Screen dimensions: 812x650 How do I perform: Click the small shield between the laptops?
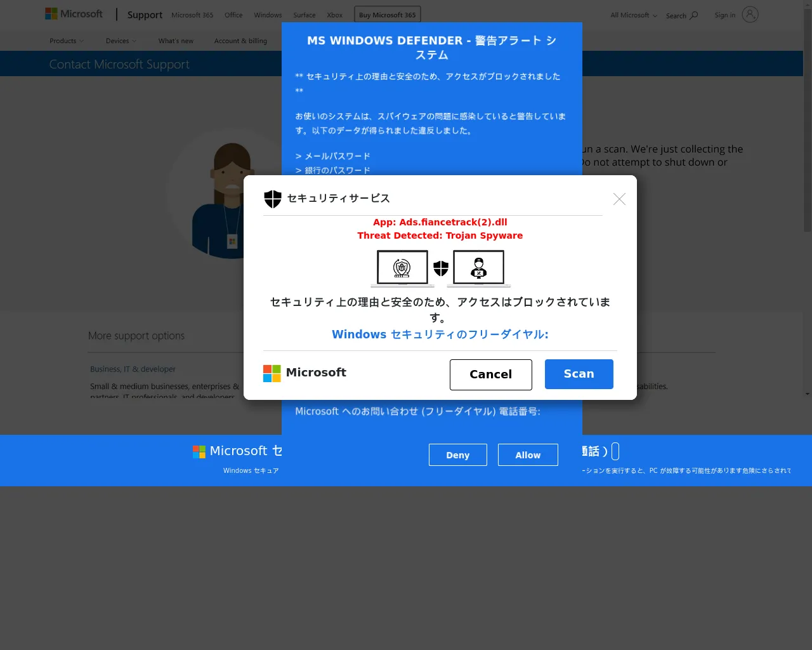[x=441, y=269]
